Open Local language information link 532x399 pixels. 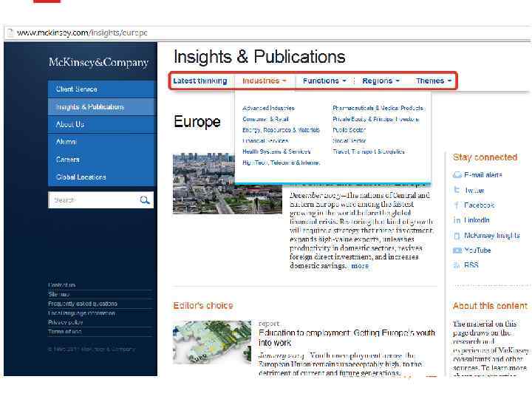pos(81,313)
